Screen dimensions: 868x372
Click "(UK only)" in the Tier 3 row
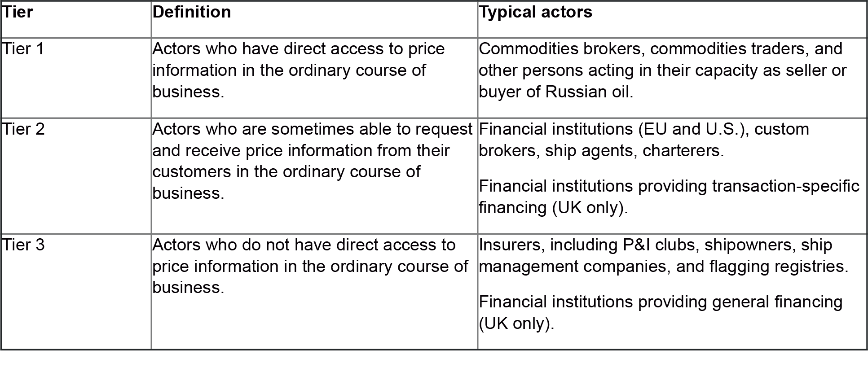pyautogui.click(x=516, y=324)
